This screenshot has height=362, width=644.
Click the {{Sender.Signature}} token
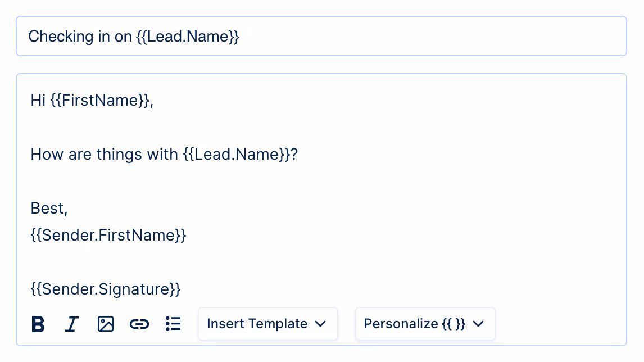coord(106,289)
